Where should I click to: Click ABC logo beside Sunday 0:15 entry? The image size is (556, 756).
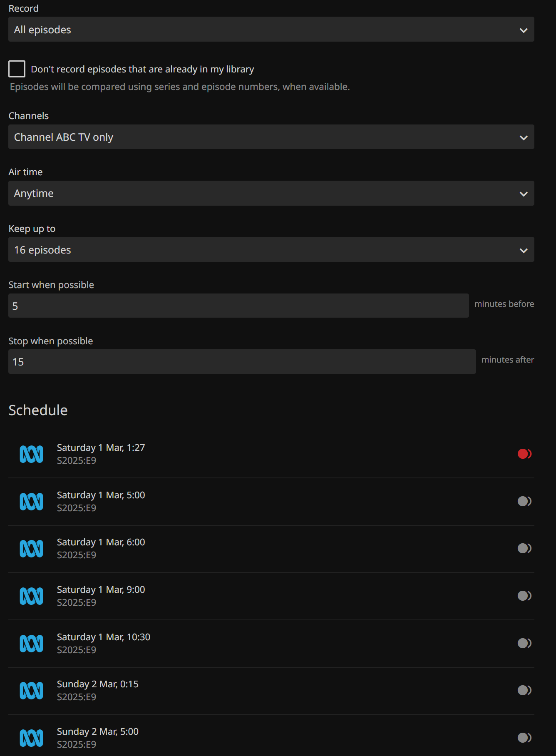click(32, 691)
